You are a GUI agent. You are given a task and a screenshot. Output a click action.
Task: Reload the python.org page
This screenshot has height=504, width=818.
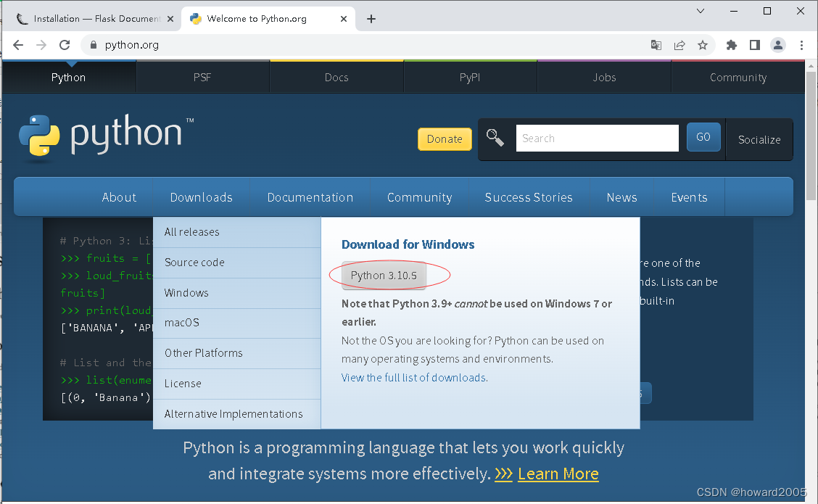click(65, 45)
